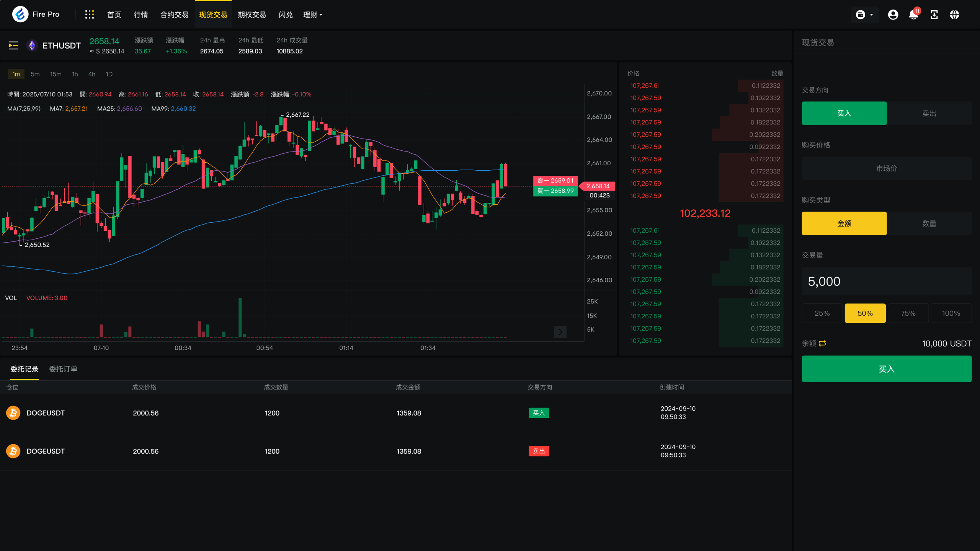Open the user profile icon
Screen dimensions: 980x551
click(893, 15)
